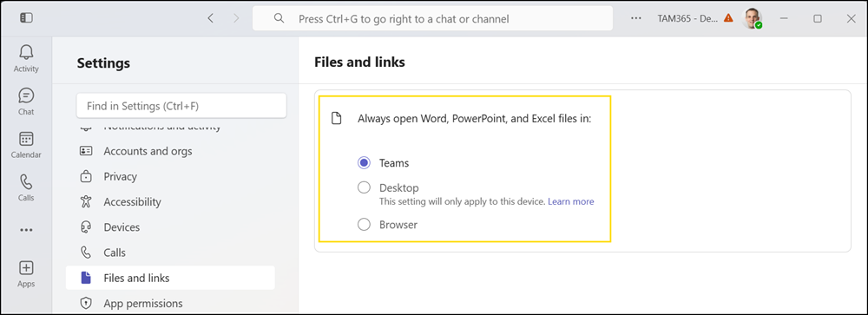The width and height of the screenshot is (868, 315).
Task: Open Calls in the left app rail
Action: coord(26,181)
